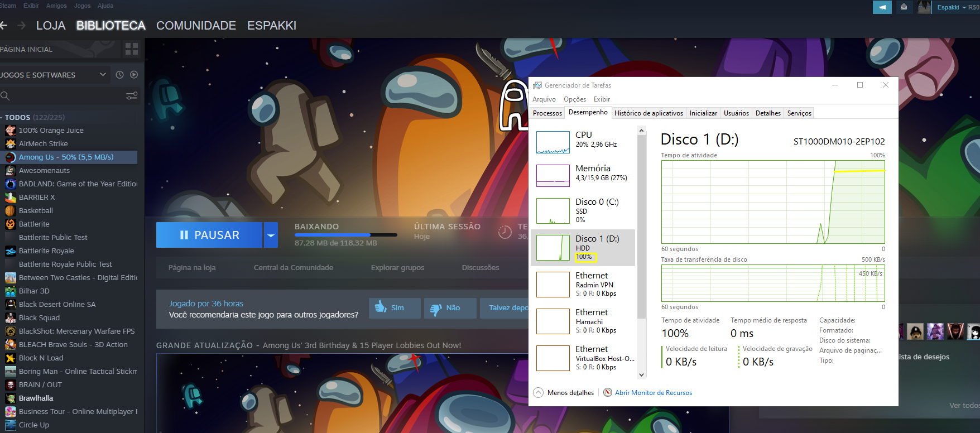This screenshot has width=980, height=433.
Task: Open advanced library filter sliders icon
Action: pyautogui.click(x=132, y=96)
